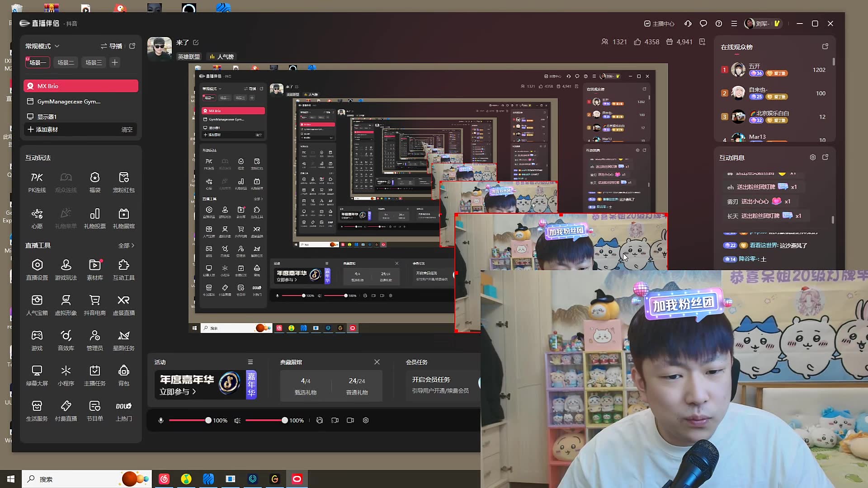Open the 背包 backpack
The height and width of the screenshot is (488, 868).
click(124, 376)
